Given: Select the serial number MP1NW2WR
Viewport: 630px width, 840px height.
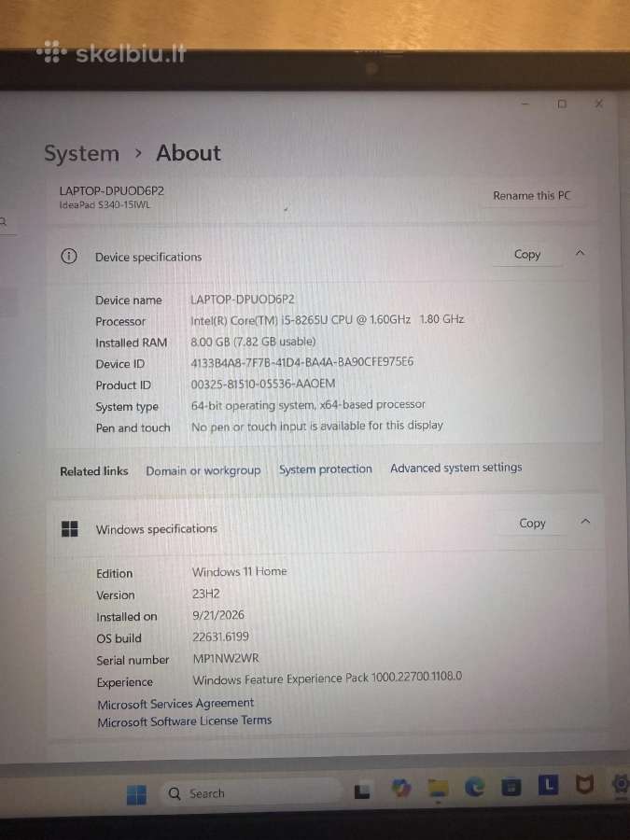Looking at the screenshot, I should pyautogui.click(x=226, y=658).
